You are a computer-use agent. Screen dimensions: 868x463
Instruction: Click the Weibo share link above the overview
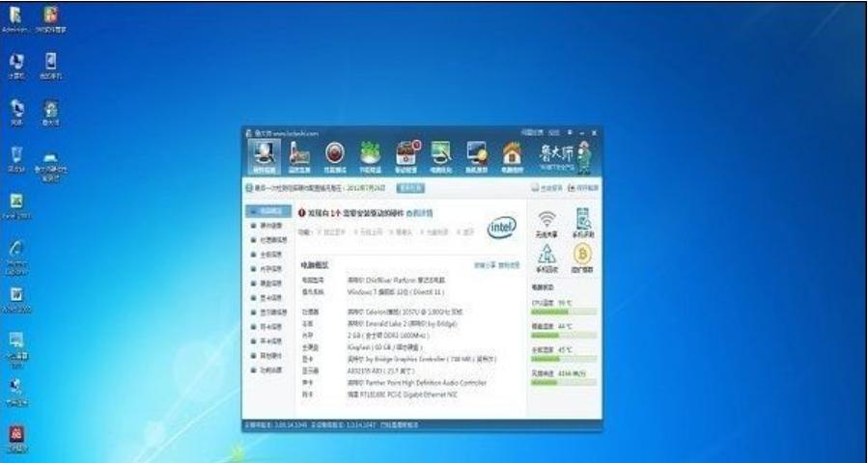coord(485,265)
